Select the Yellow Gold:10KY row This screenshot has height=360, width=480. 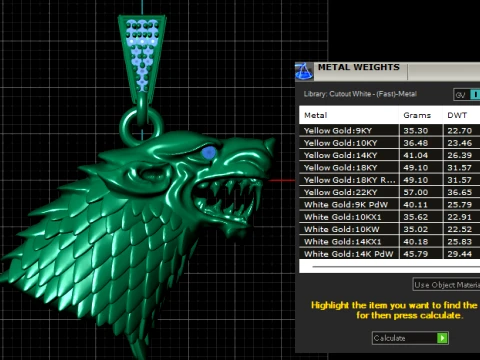390,143
